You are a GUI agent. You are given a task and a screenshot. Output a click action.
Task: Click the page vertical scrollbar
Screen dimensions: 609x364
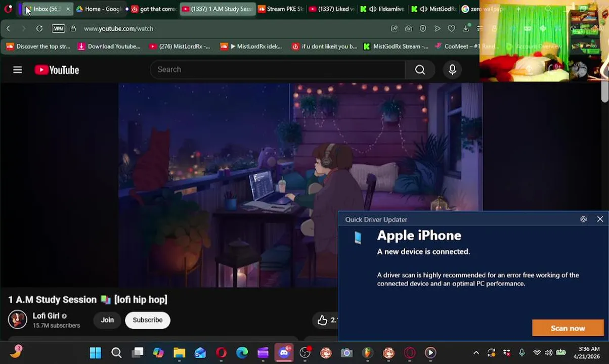tap(604, 91)
